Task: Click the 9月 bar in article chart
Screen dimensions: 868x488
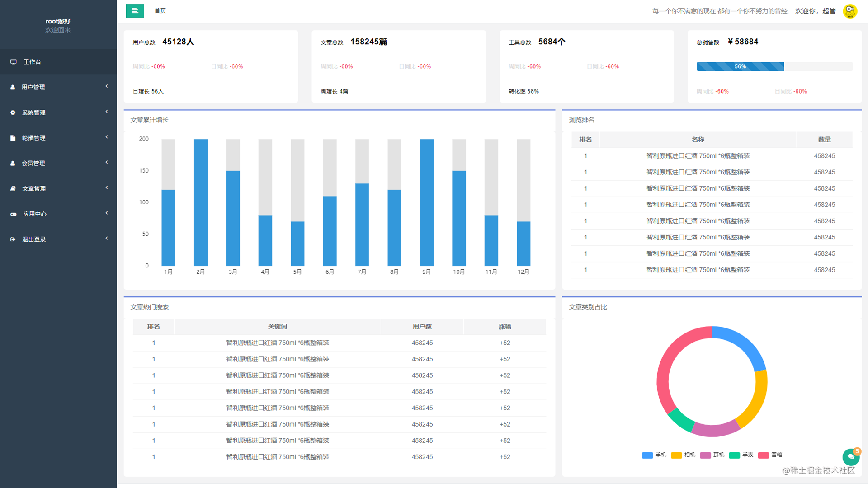Action: pos(426,202)
